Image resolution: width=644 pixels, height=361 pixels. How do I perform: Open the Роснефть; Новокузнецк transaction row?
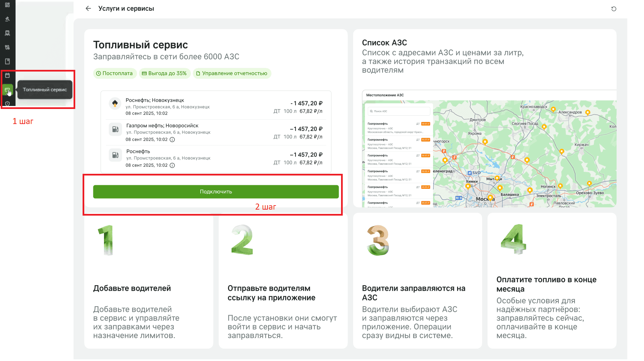[x=216, y=106]
